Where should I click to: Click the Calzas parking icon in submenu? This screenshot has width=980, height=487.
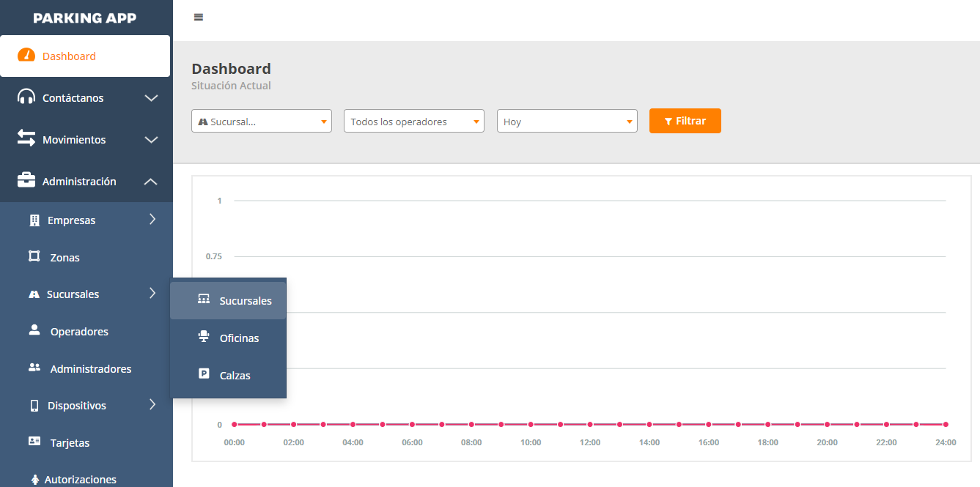(204, 374)
